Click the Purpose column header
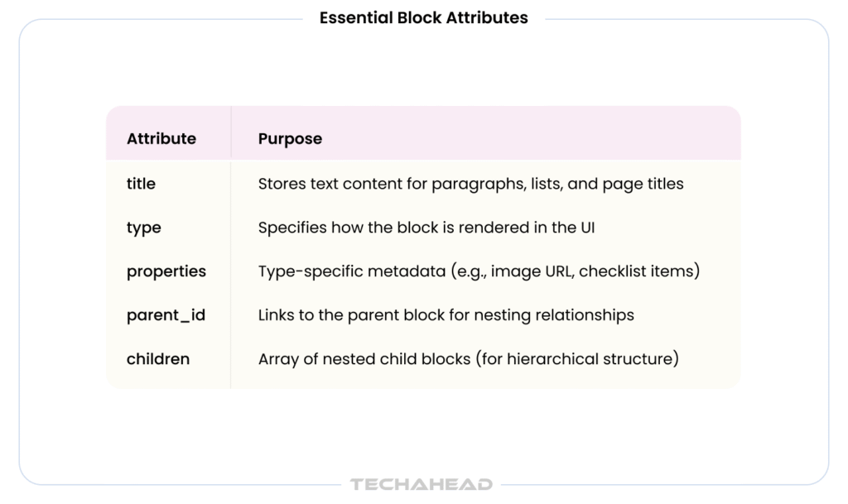The width and height of the screenshot is (848, 504). (x=290, y=139)
